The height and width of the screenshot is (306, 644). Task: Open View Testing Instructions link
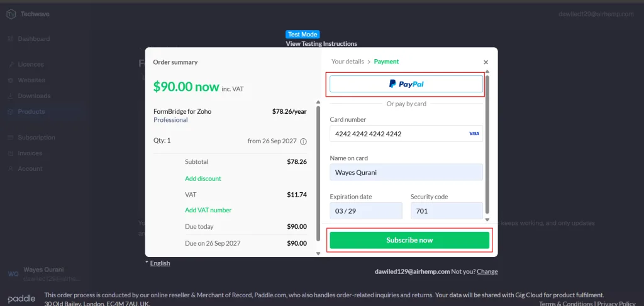coord(321,43)
